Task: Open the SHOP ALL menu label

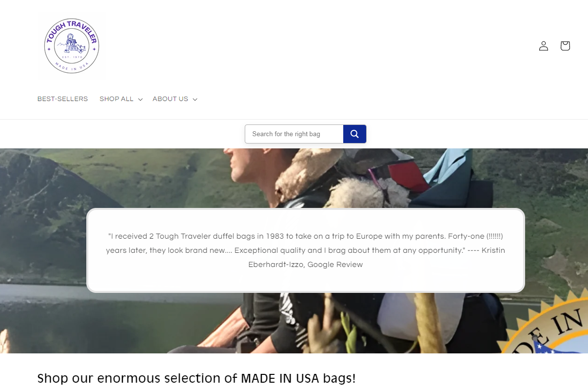Action: [x=117, y=99]
